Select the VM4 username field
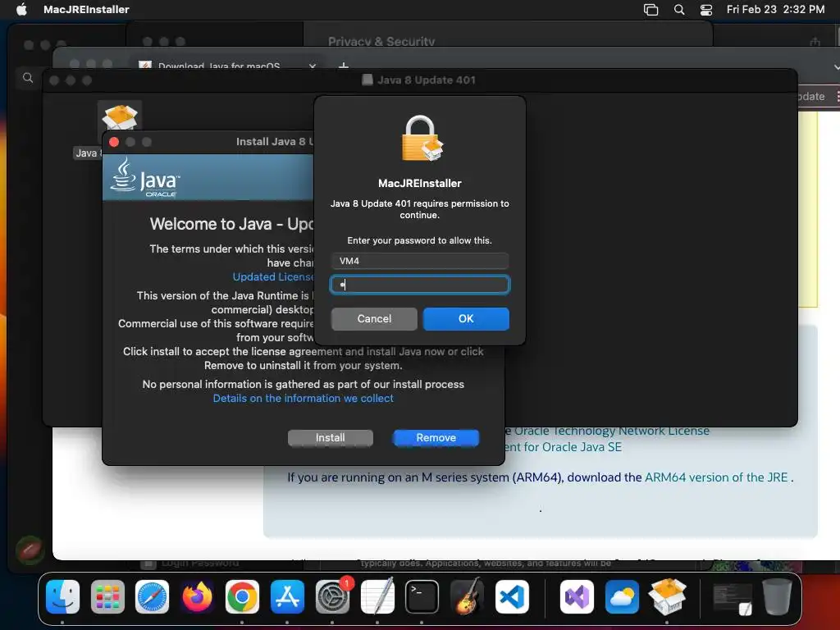The image size is (840, 630). tap(420, 261)
